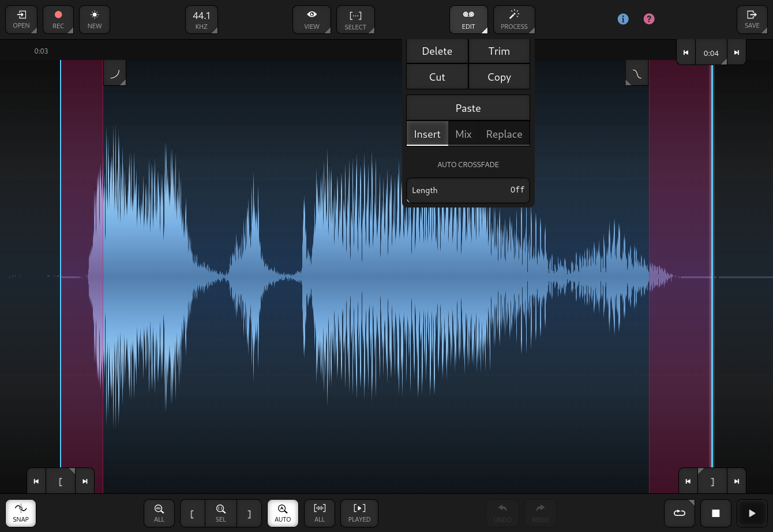This screenshot has width=773, height=532.
Task: Toggle AUTO zoom mode
Action: click(283, 513)
